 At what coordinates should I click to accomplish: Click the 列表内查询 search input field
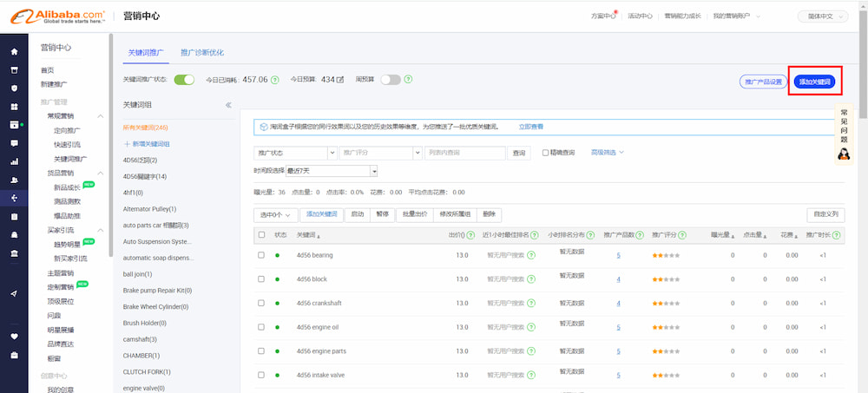point(465,153)
